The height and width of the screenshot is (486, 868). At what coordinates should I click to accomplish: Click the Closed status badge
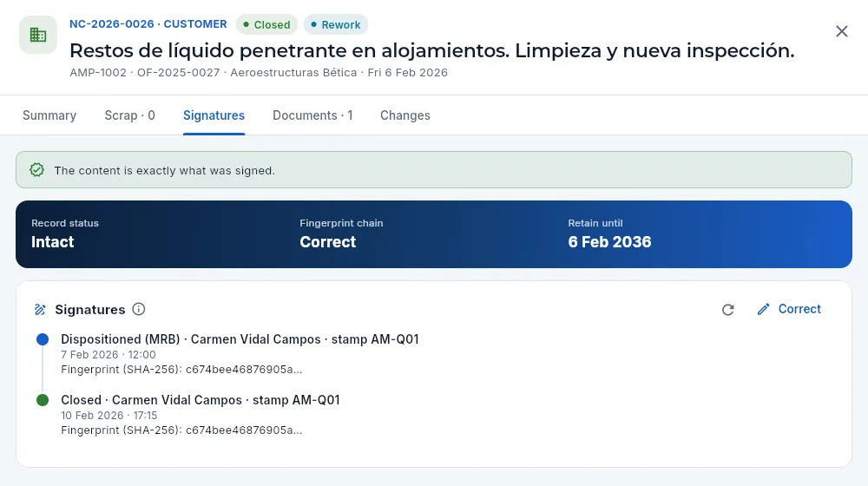coord(266,24)
